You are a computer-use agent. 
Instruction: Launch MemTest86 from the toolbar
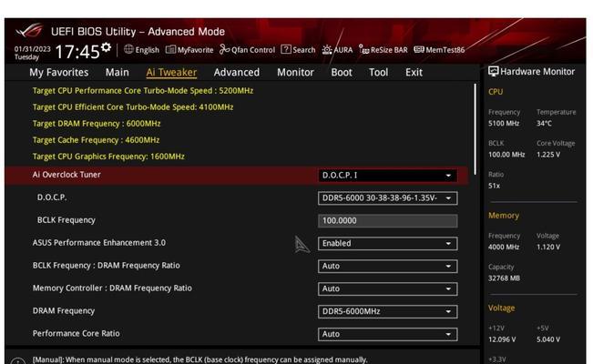click(439, 49)
